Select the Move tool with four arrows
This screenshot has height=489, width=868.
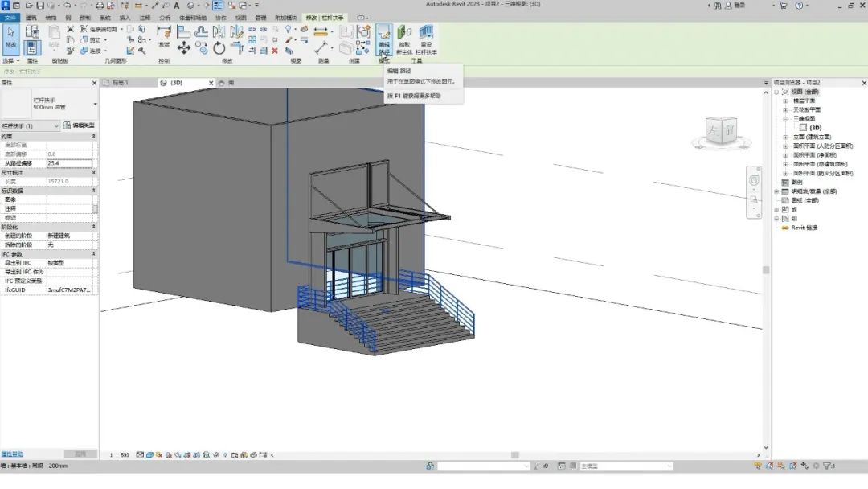(184, 48)
